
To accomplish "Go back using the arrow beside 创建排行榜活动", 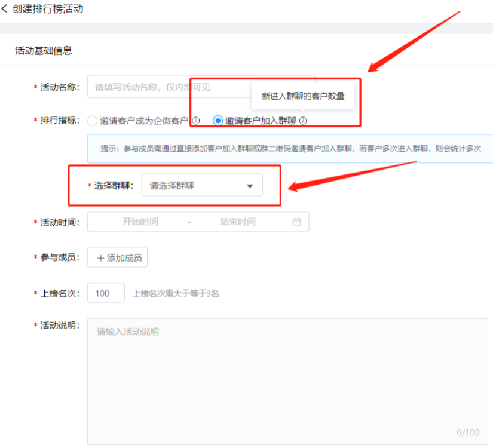I will click(x=4, y=8).
